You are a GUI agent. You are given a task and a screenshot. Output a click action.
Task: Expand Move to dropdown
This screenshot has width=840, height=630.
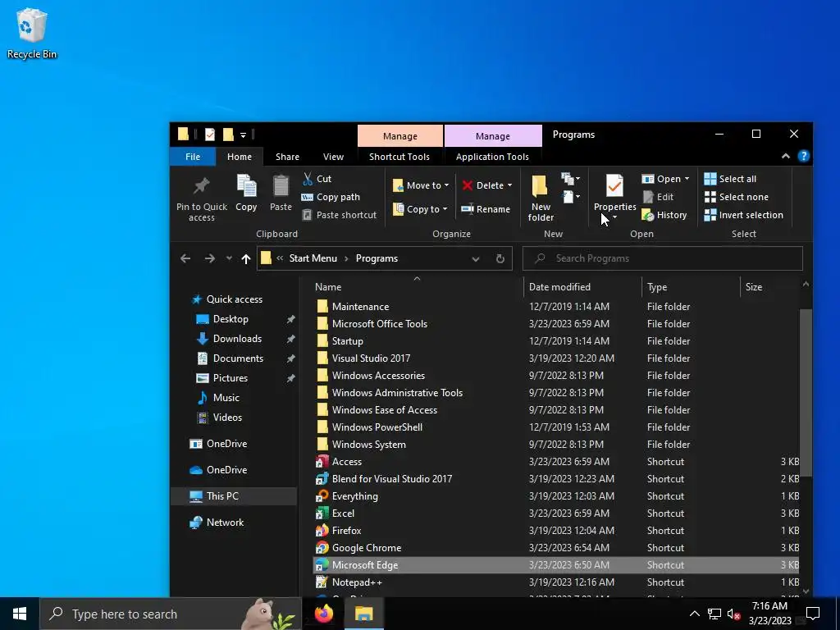[x=446, y=185]
